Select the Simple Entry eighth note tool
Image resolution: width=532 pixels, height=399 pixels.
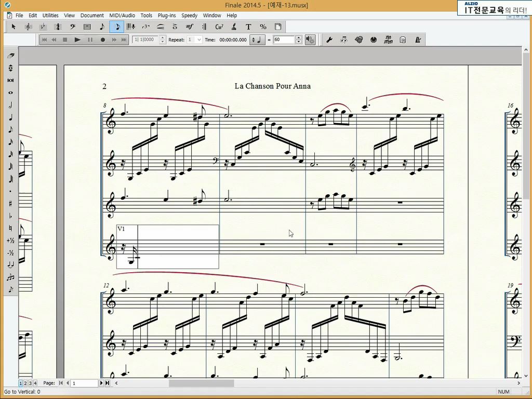[x=102, y=26]
